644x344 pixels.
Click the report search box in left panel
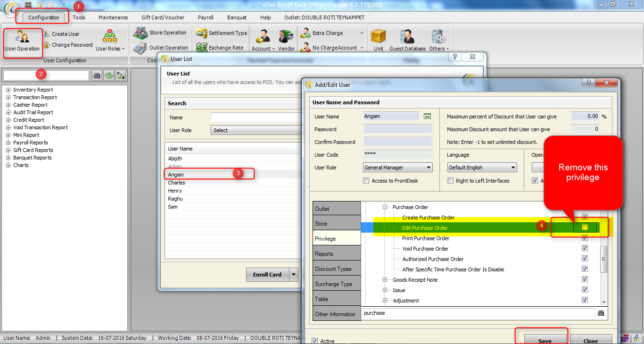coord(46,76)
